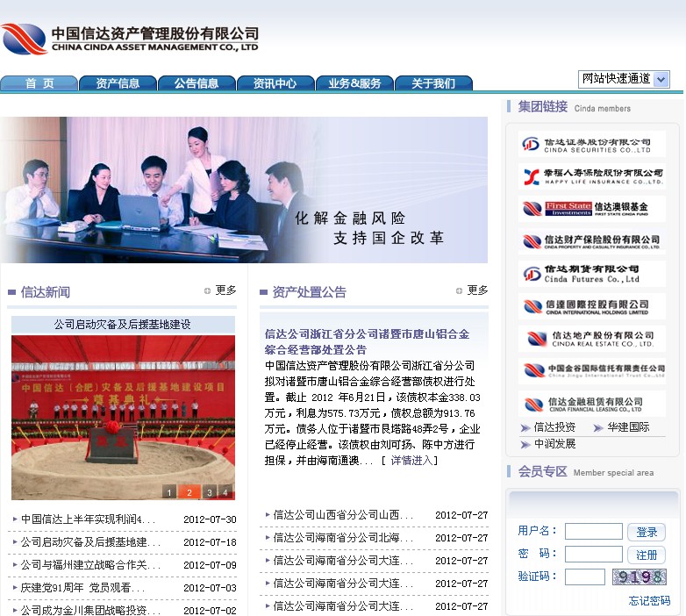Open announcement 信达公司海南省分公司北海

coord(343,538)
